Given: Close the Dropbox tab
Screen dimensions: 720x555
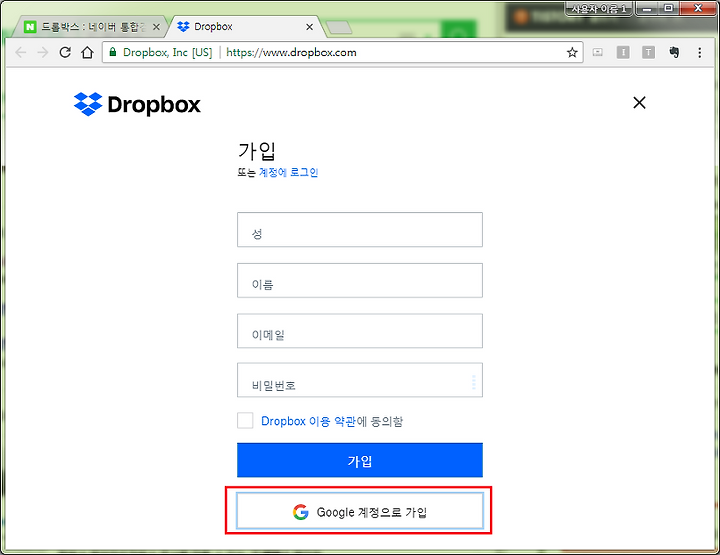Looking at the screenshot, I should point(309,27).
